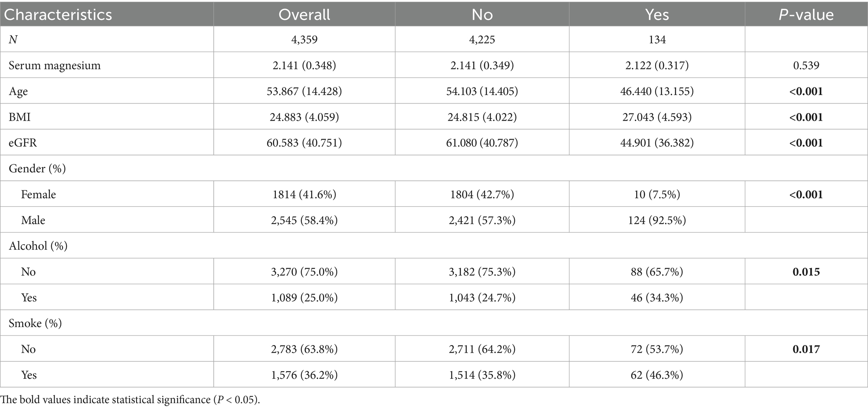
Task: Click the Overall column header
Action: [x=304, y=15]
